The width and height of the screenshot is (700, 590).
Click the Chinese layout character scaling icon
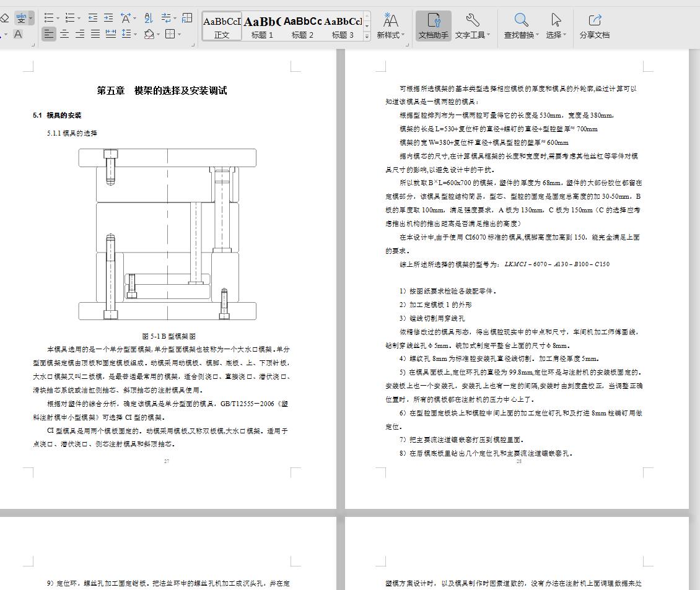tap(126, 19)
